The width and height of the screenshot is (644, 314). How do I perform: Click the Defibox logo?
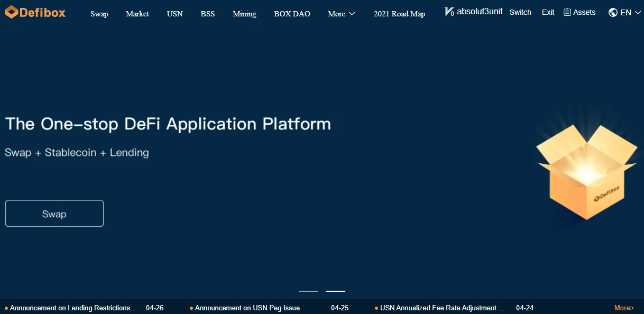pos(35,12)
